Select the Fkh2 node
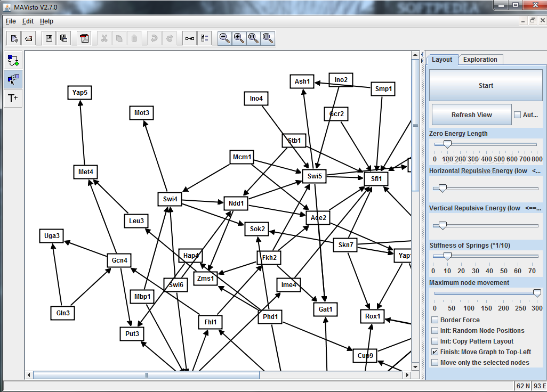The width and height of the screenshot is (547, 392). pos(269,257)
